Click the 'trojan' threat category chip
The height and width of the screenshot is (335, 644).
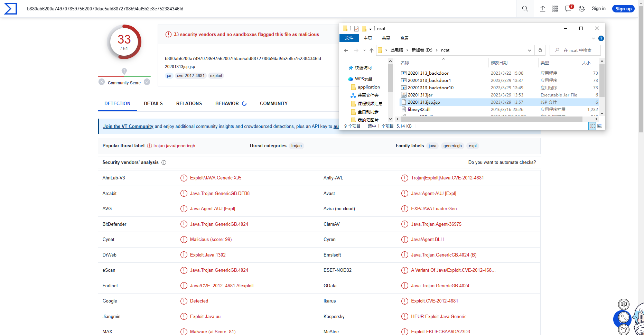pos(297,146)
